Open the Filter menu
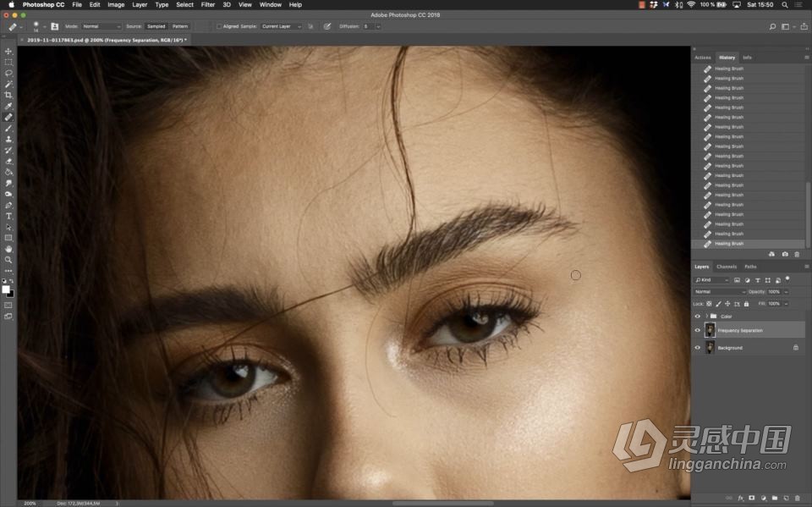Image resolution: width=812 pixels, height=507 pixels. click(208, 5)
